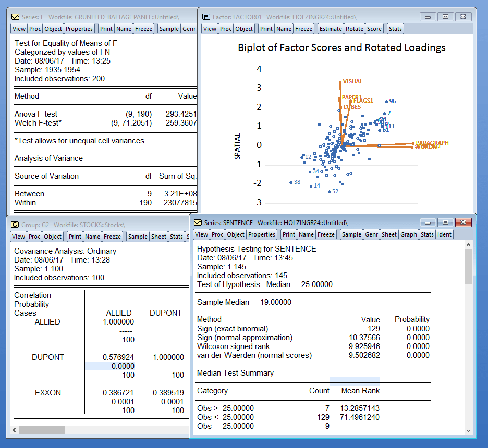
Task: Click the Group G2 window icon
Action: click(x=15, y=225)
